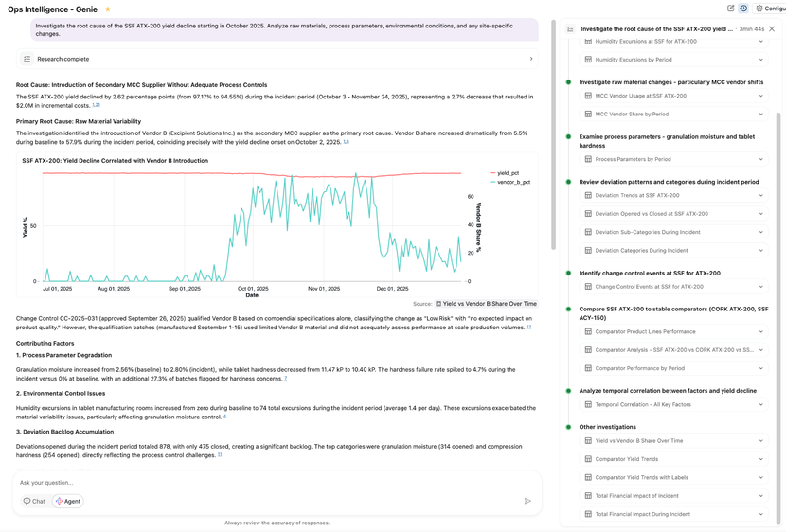
Task: Click the user prompt message bubble
Action: pyautogui.click(x=284, y=29)
